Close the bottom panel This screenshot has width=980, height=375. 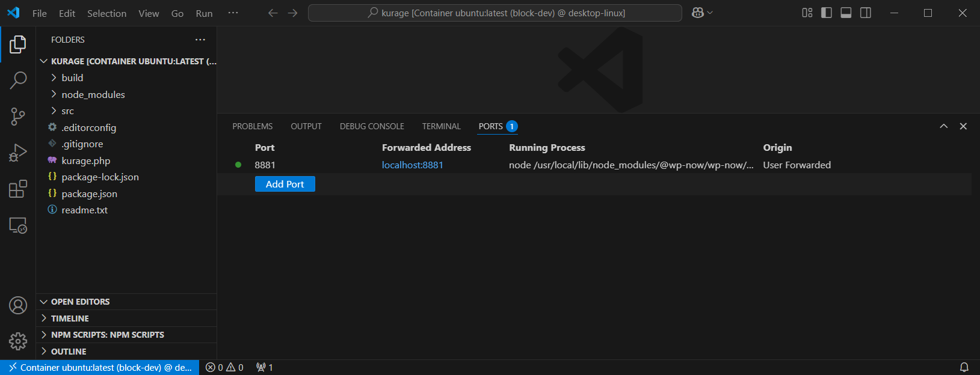[963, 126]
